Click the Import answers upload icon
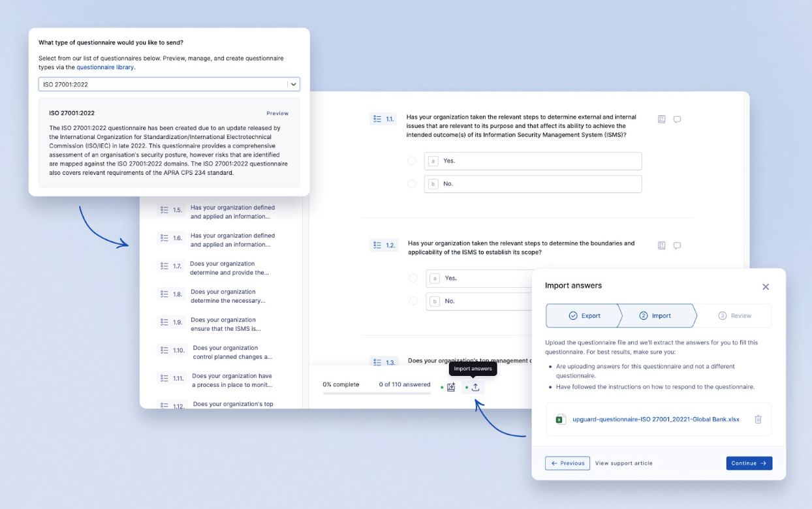The image size is (812, 509). 475,387
